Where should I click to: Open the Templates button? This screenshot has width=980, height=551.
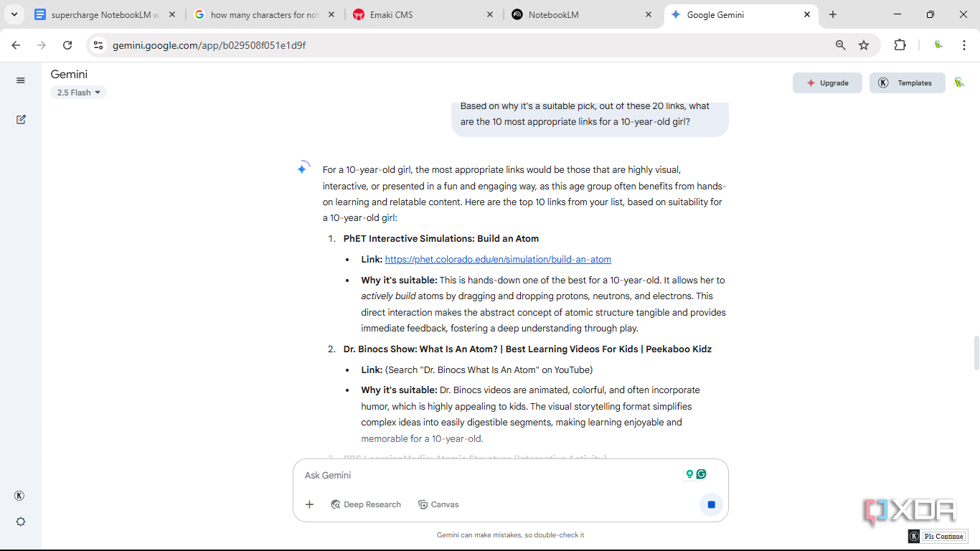pyautogui.click(x=907, y=83)
